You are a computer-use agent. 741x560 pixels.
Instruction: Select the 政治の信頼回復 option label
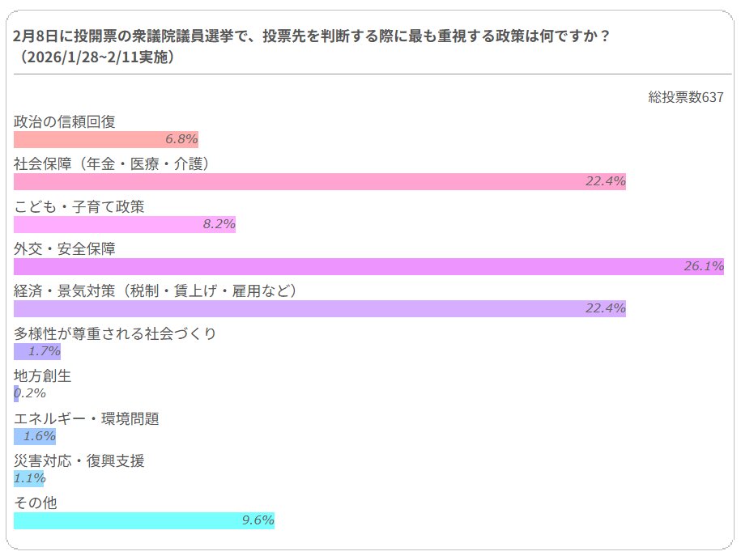(x=65, y=121)
